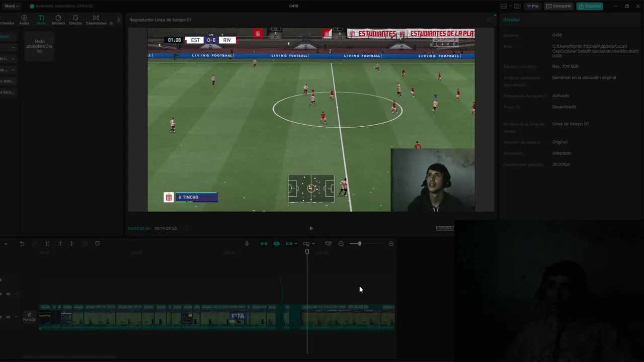
Task: Click info icon beside Proxy
Action: point(518,107)
